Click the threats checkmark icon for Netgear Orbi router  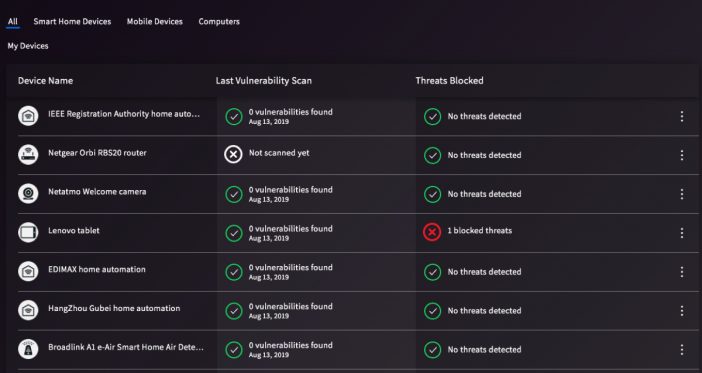(x=432, y=155)
